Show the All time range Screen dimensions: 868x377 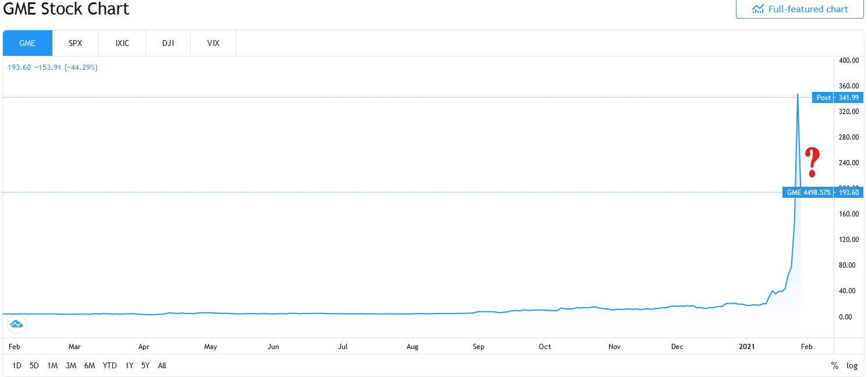[162, 366]
